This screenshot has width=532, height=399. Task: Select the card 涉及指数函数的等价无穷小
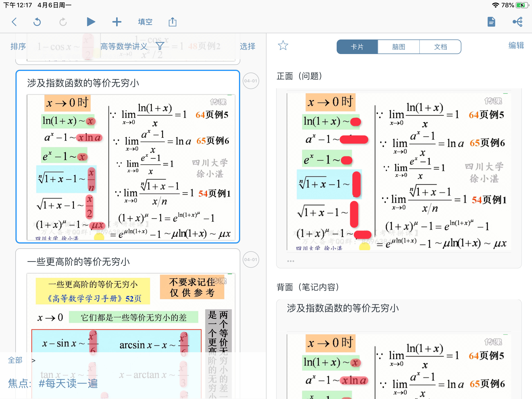(x=128, y=157)
